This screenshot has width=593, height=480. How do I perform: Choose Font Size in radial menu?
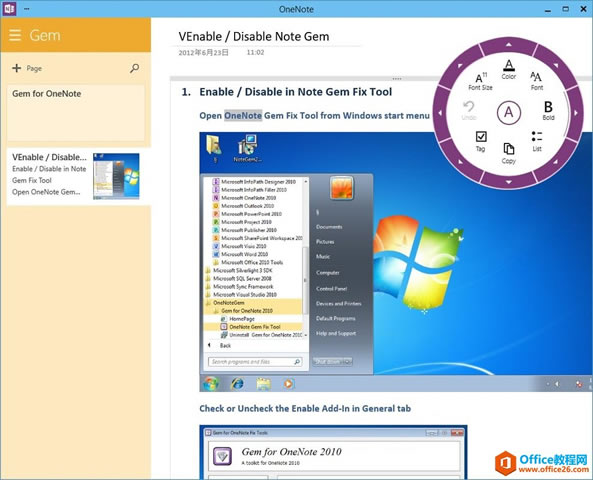480,81
